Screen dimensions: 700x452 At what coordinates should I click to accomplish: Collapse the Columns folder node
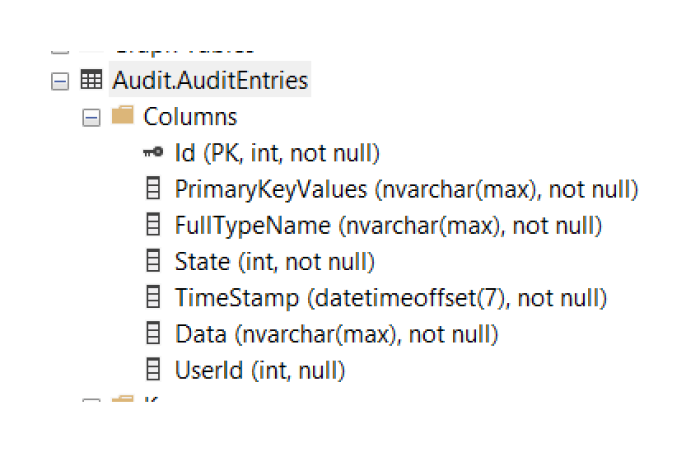point(91,117)
